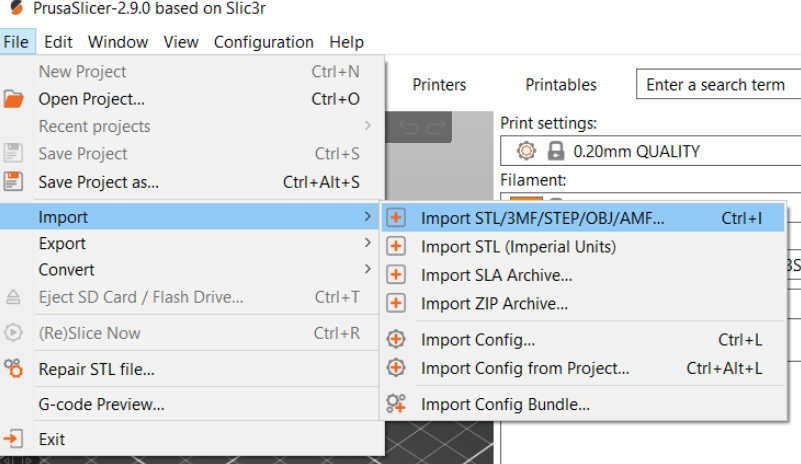Viewport: 801px width, 464px height.
Task: Select Import ZIP Archive... option
Action: (x=583, y=304)
